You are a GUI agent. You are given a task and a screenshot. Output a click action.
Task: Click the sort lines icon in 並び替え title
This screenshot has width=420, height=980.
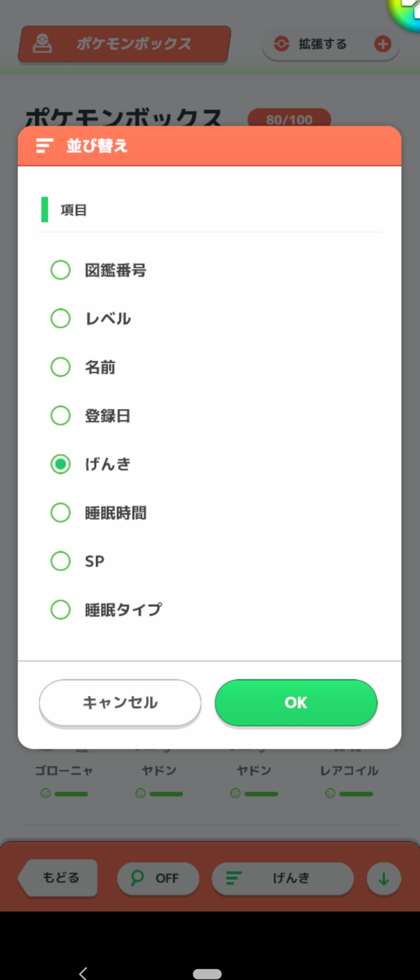pos(45,146)
